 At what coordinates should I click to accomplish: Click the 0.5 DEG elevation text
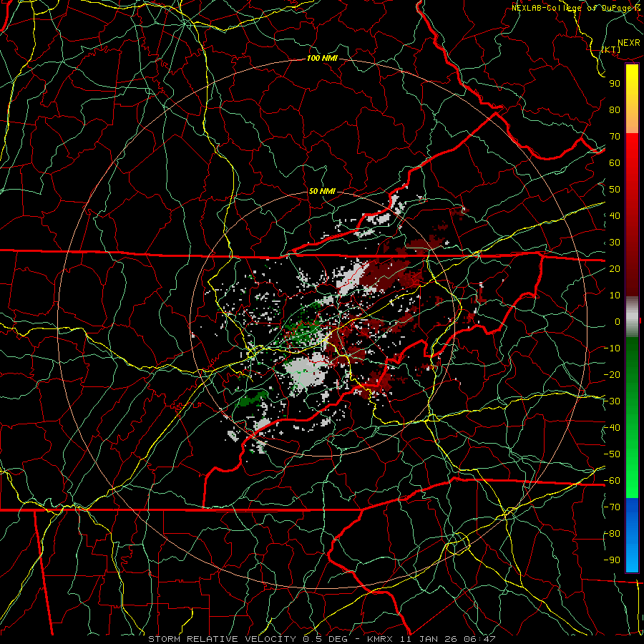[326, 639]
